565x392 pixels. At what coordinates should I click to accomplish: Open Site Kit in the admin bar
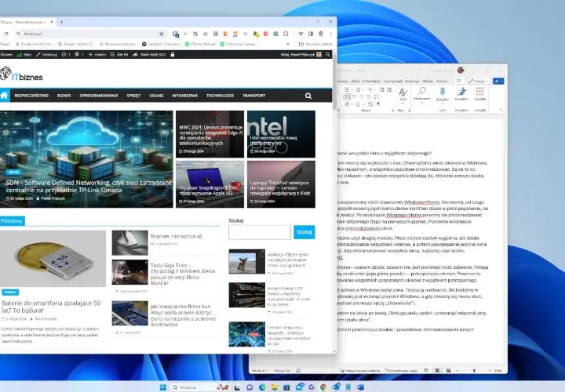tap(119, 55)
